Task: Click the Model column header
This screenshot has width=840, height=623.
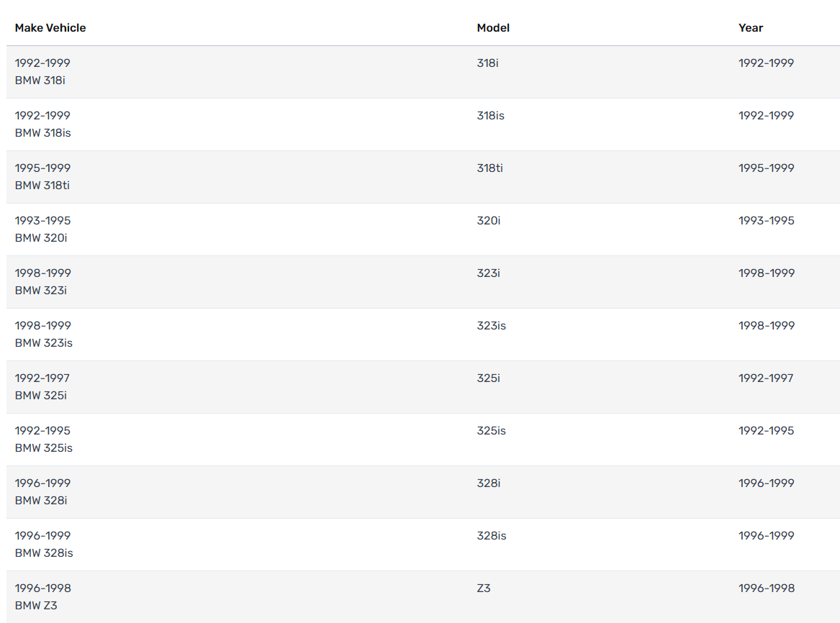Action: point(493,28)
